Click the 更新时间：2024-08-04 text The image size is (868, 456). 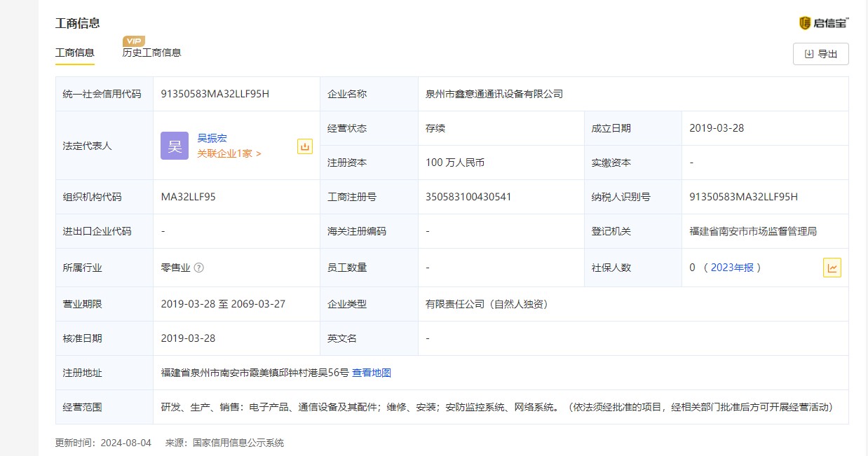click(x=104, y=443)
